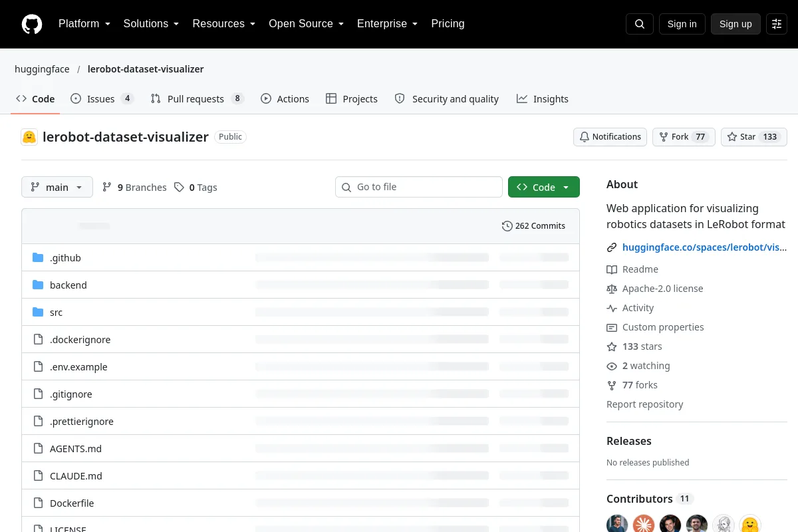Open the Custom properties link
This screenshot has width=798, height=532.
663,327
